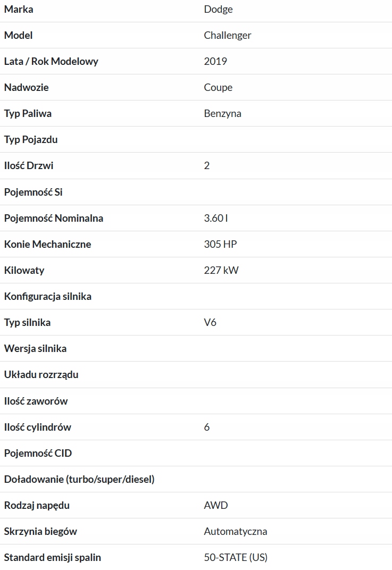Click the Ilość cylindrów label

pyautogui.click(x=37, y=427)
